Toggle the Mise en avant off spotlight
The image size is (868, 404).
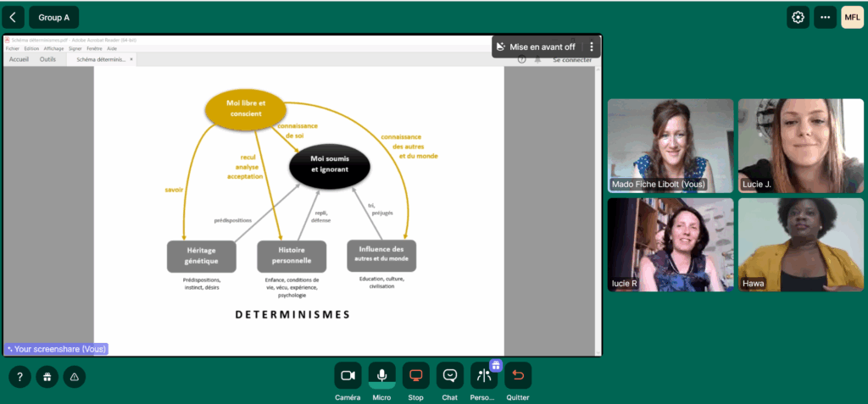coord(537,47)
